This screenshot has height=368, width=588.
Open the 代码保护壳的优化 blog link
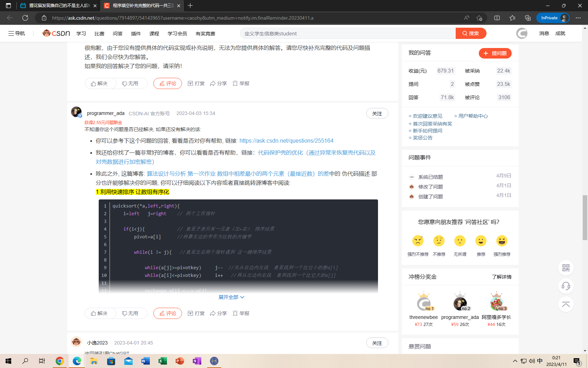tap(236, 157)
